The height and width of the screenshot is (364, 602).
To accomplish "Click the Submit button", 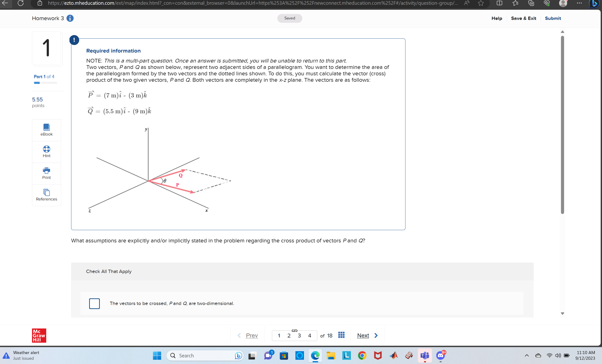I will 553,18.
